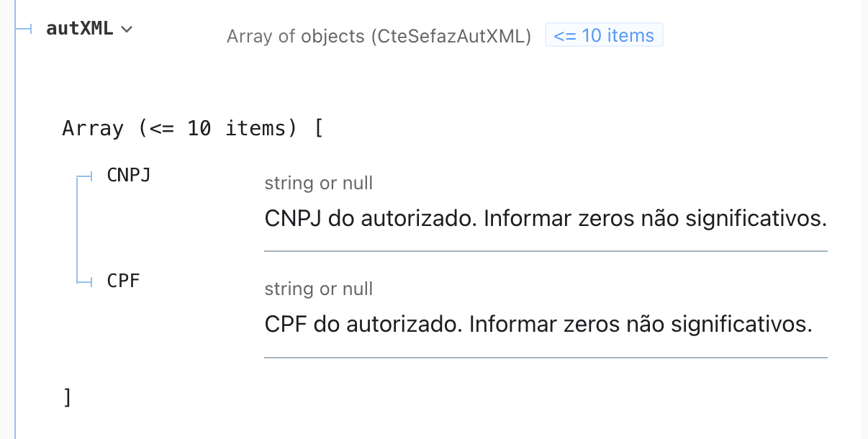
Task: Click the blue "<= 10 items" badge
Action: click(x=604, y=35)
